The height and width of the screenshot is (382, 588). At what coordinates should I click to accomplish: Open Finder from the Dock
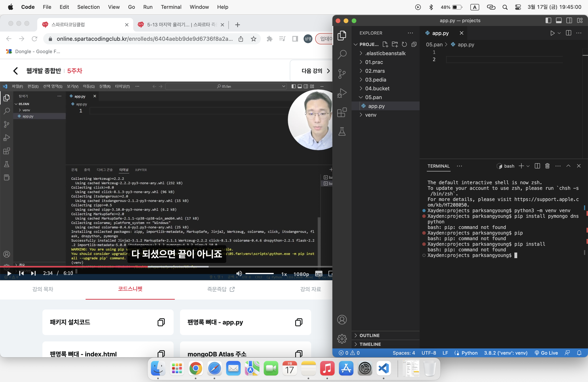[x=158, y=369]
